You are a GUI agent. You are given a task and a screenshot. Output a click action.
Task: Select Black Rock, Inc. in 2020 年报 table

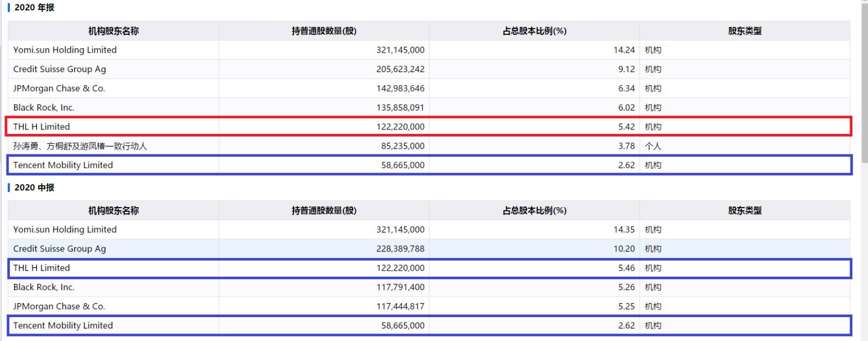(44, 107)
